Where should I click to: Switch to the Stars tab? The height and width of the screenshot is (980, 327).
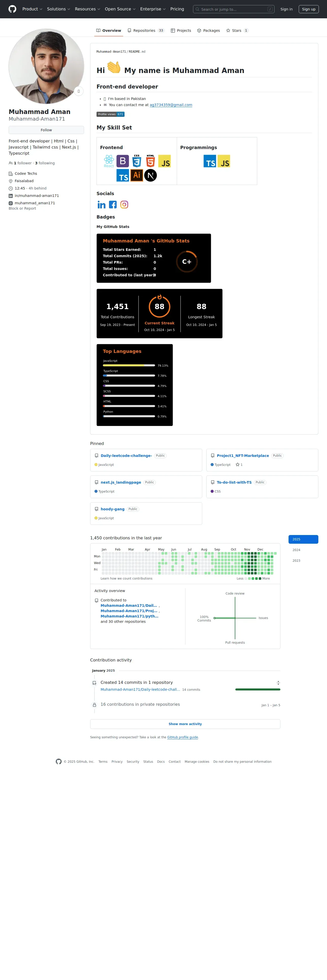(x=237, y=31)
